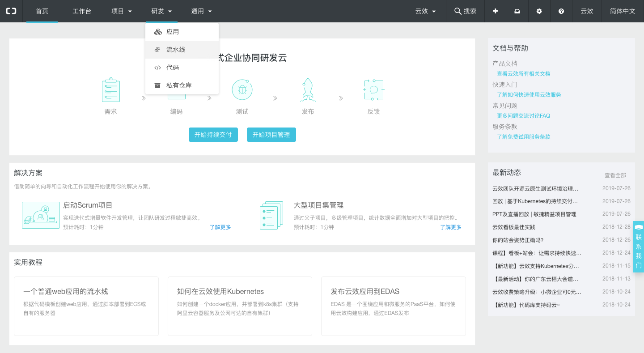Open news 【最新活动】你的广东云栖大会邀

[535, 279]
